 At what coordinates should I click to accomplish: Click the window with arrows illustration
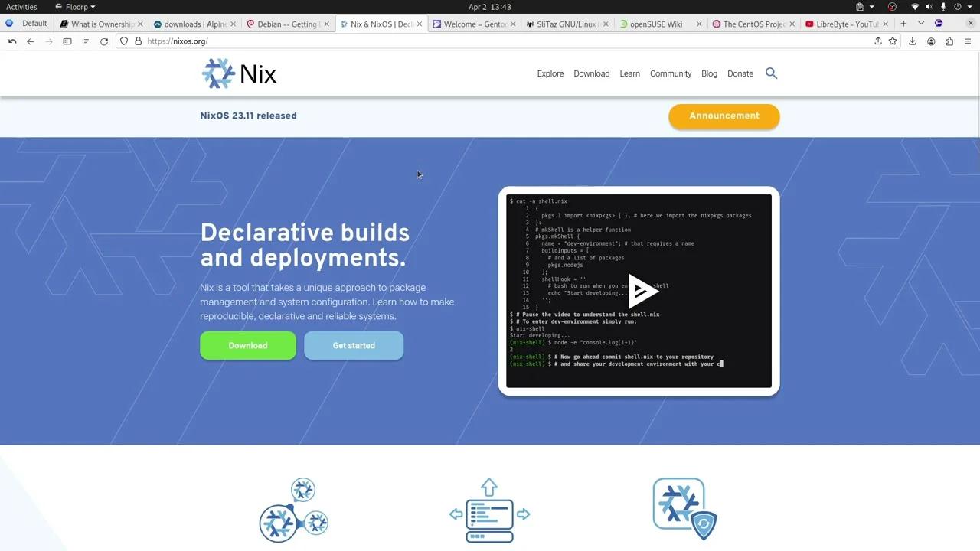(489, 510)
